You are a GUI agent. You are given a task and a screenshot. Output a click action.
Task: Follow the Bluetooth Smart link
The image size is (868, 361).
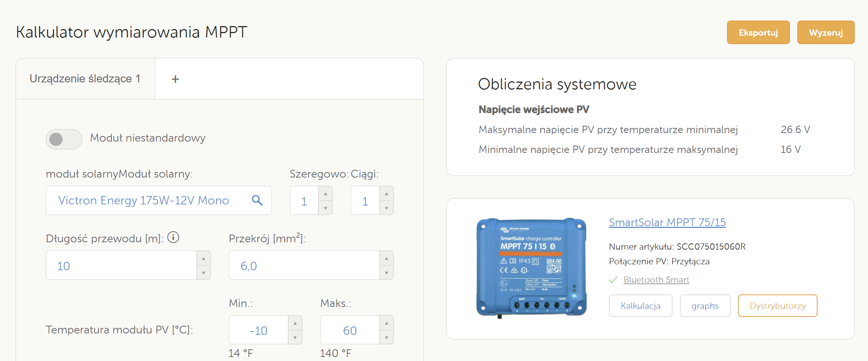point(656,280)
